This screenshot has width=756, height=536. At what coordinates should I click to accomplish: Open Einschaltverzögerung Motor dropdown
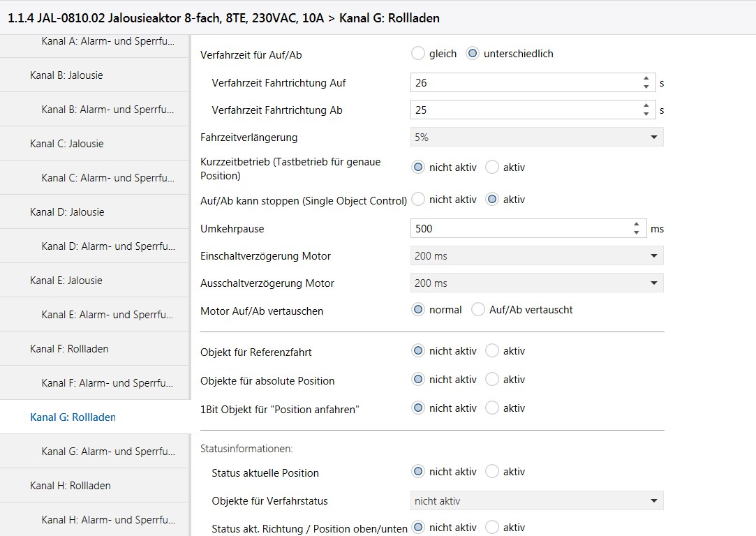(536, 256)
